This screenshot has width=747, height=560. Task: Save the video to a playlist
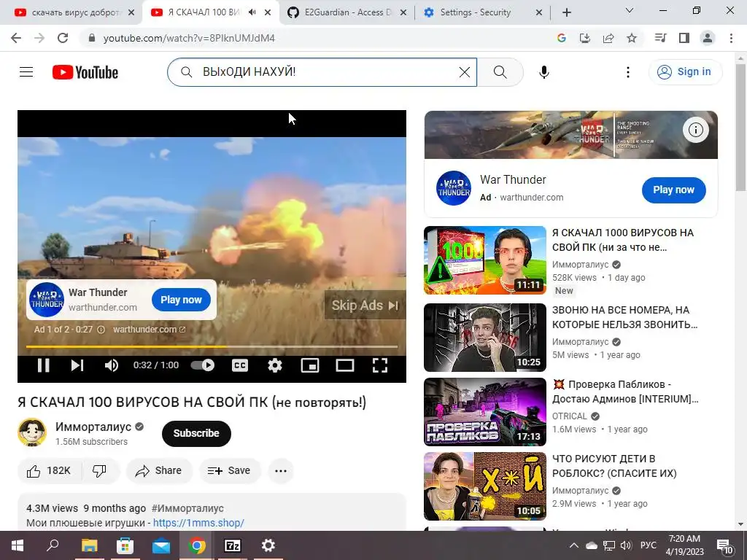[x=229, y=471]
